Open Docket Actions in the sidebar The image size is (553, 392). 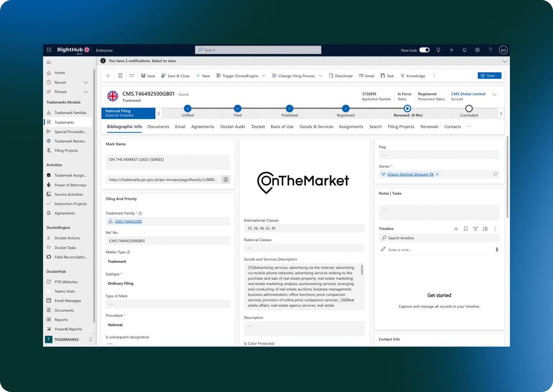click(x=67, y=238)
